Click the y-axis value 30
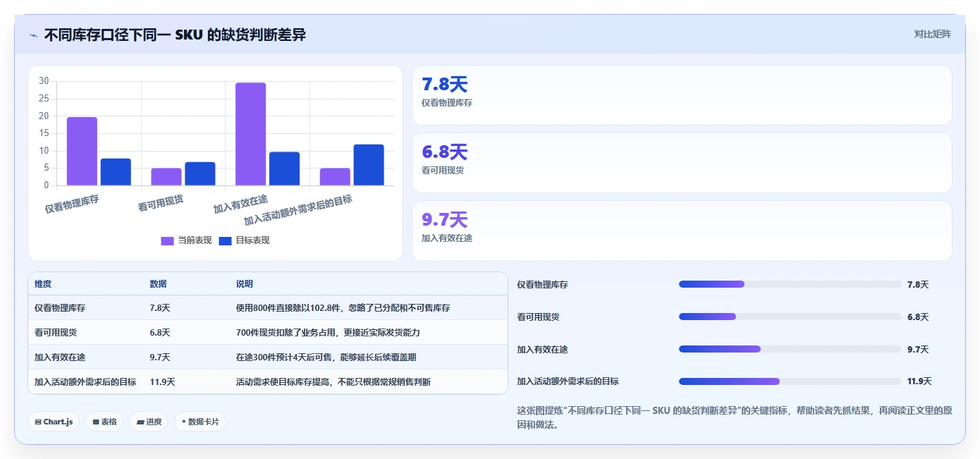980x459 pixels. (44, 81)
